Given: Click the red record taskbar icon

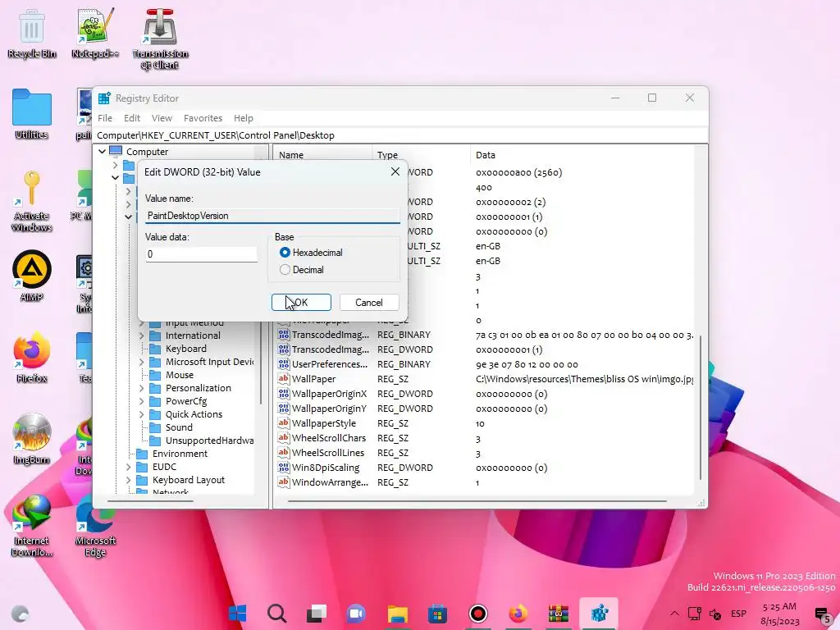Looking at the screenshot, I should click(x=478, y=613).
